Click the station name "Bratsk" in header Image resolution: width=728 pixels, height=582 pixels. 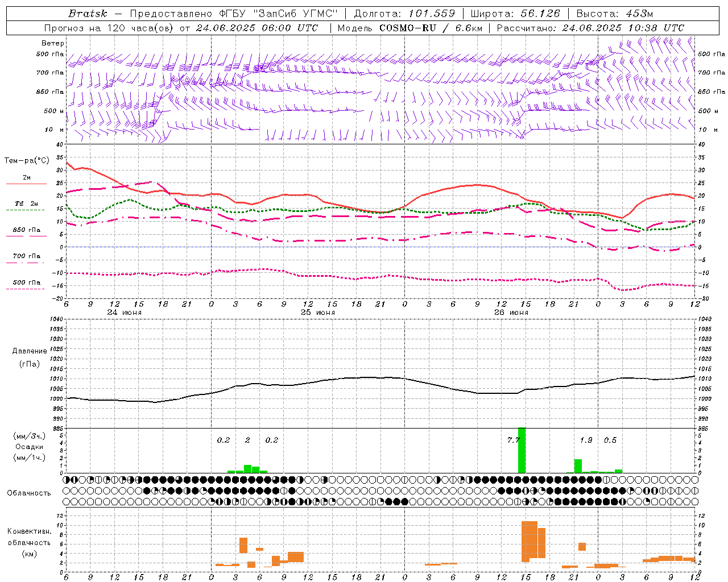88,14
